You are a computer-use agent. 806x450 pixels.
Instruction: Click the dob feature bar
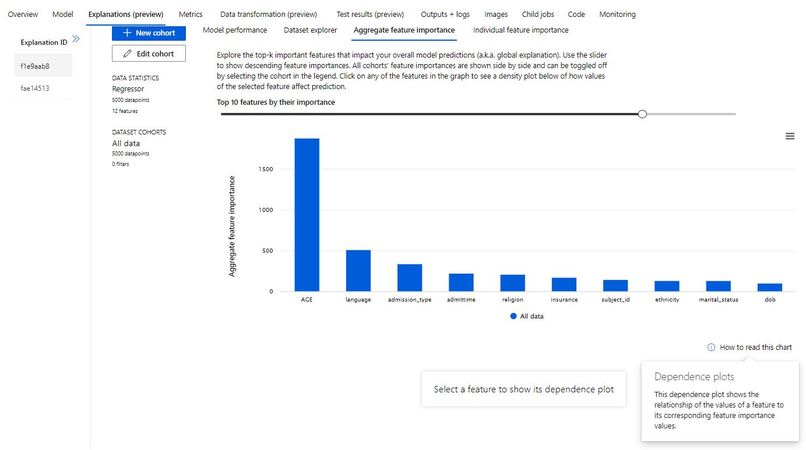pos(770,287)
